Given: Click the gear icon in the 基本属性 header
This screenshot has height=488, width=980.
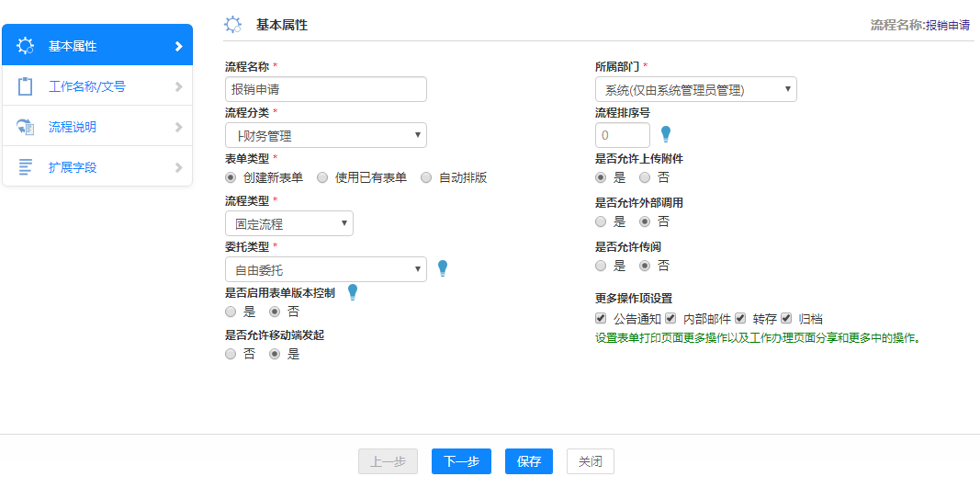Looking at the screenshot, I should [233, 25].
